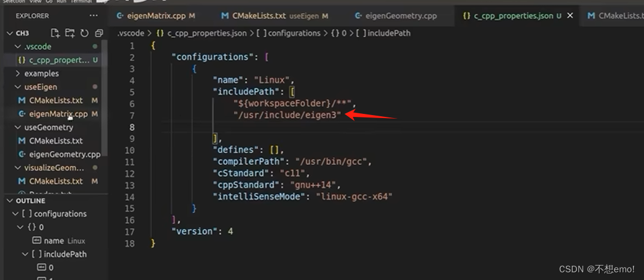
Task: Switch to the eigenGeometry.cpp tab
Action: click(x=396, y=16)
